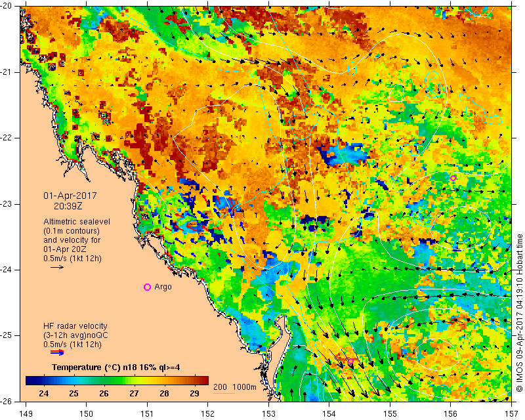Screen dimensions: 525x420
Task: Click the '27' colorbar tick label
Action: pos(134,393)
